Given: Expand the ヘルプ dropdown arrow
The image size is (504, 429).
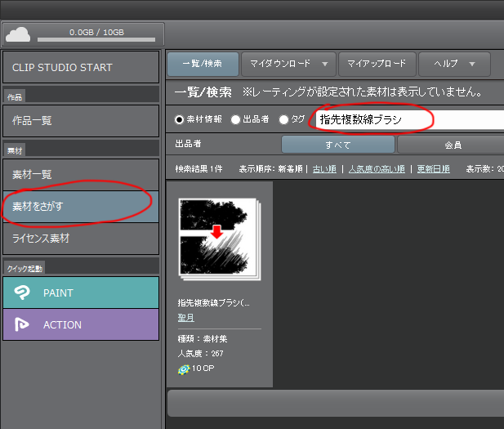Looking at the screenshot, I should tap(472, 64).
